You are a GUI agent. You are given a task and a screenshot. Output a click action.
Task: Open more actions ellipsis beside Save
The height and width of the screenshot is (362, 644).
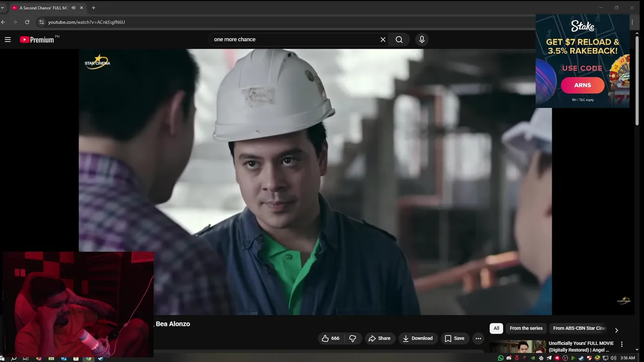(x=478, y=338)
